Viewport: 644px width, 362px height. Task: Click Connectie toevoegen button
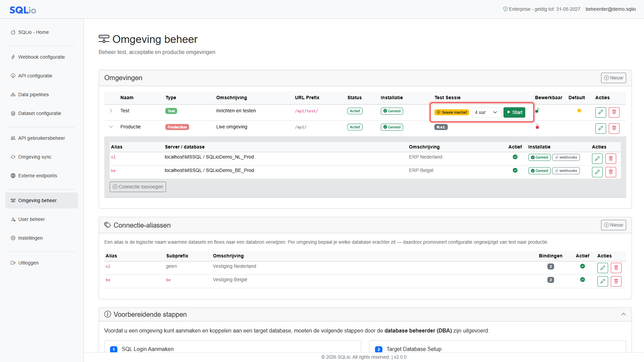point(138,187)
